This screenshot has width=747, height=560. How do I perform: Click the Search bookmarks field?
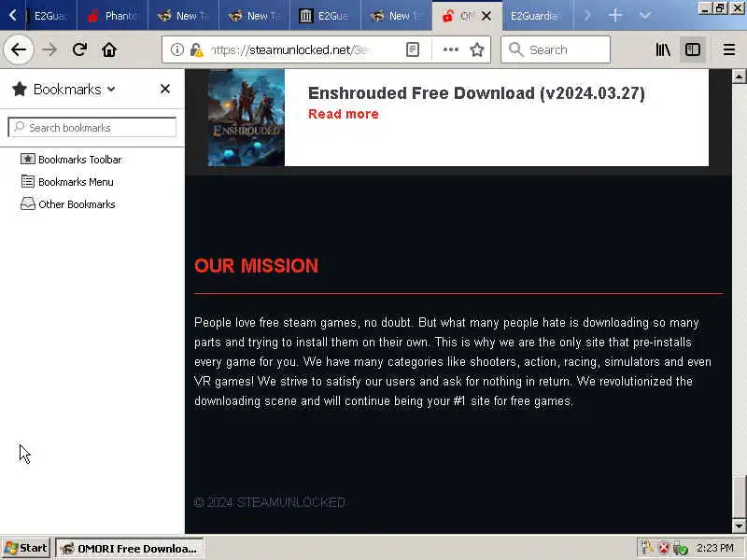point(92,128)
